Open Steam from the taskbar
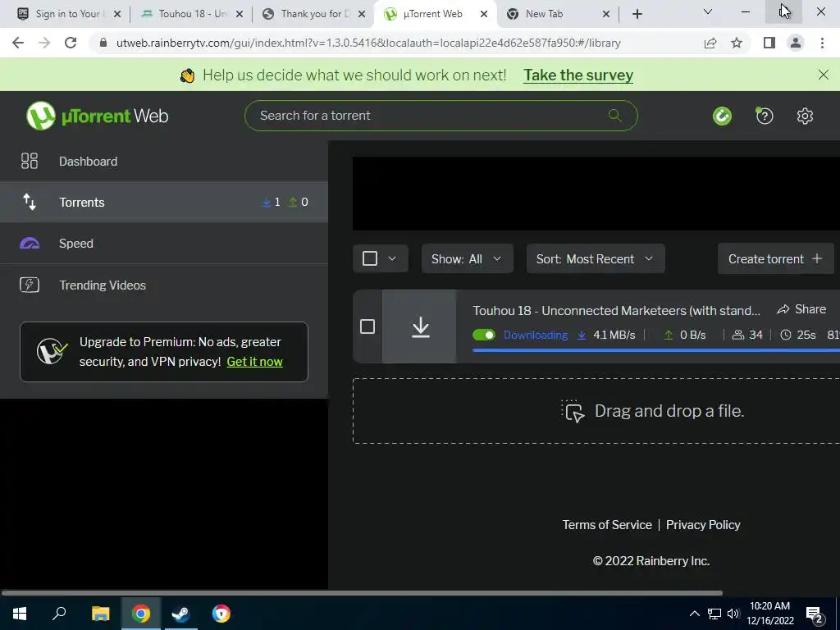The image size is (840, 630). (180, 614)
